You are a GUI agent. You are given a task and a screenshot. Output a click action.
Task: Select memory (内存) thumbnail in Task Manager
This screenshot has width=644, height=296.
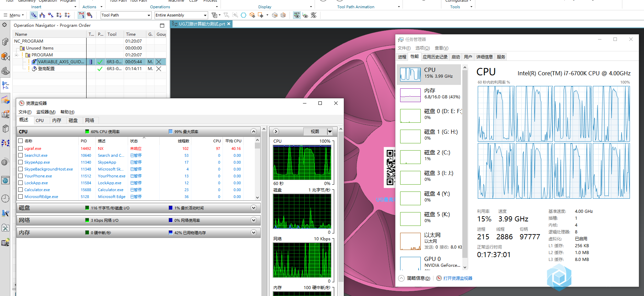click(410, 95)
